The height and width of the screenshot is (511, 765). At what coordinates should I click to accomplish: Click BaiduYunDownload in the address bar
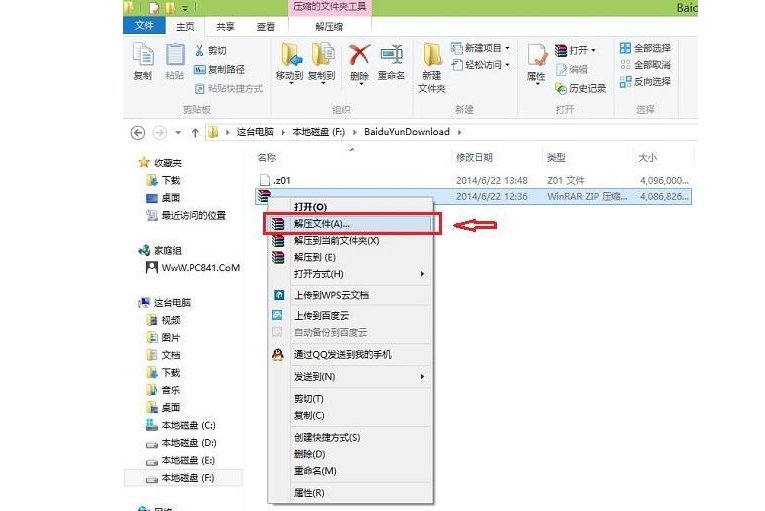point(407,132)
